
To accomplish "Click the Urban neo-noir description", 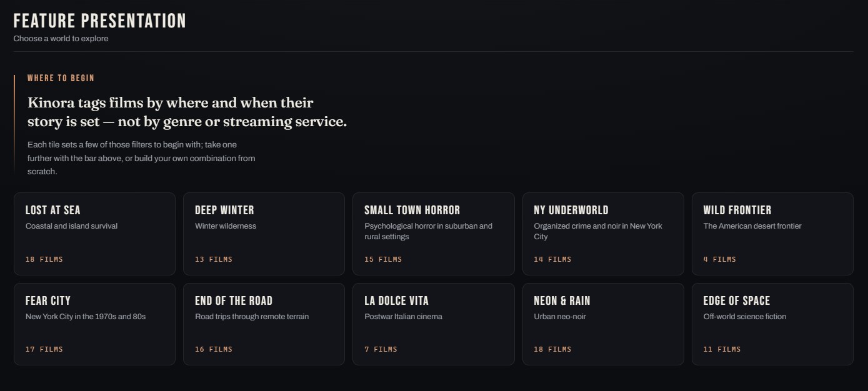I will pos(560,317).
